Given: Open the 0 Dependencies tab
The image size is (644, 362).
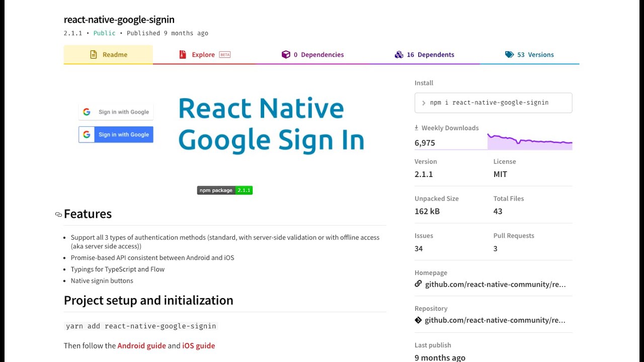Looking at the screenshot, I should pyautogui.click(x=312, y=55).
